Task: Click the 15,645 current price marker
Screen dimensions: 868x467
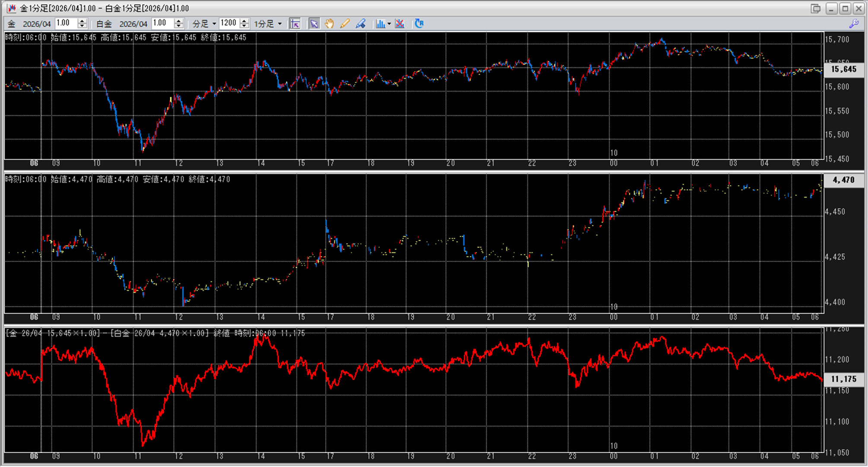Action: pyautogui.click(x=843, y=69)
